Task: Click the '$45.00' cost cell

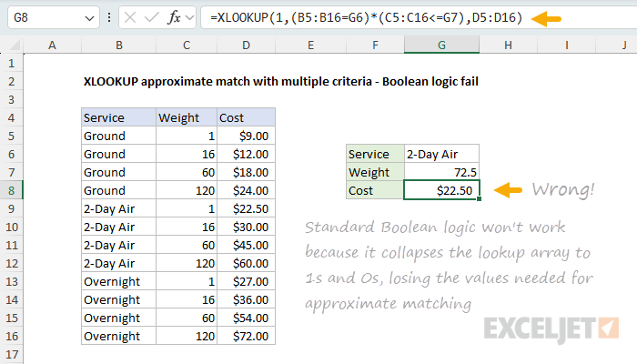Action: click(247, 245)
